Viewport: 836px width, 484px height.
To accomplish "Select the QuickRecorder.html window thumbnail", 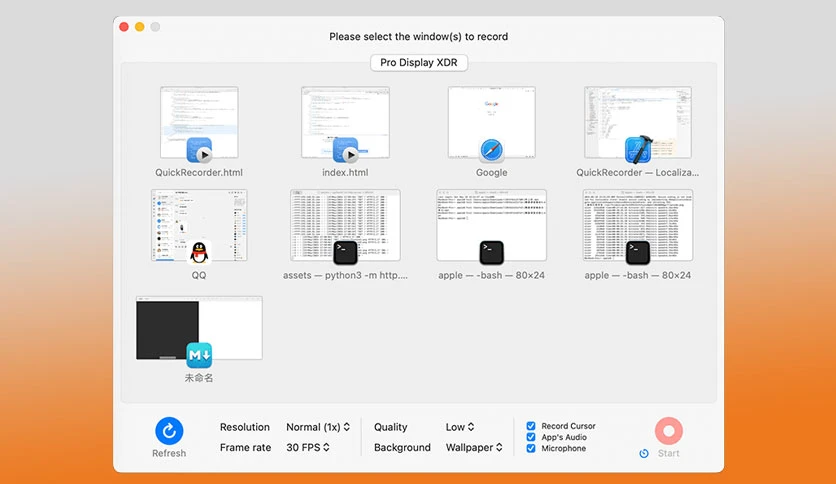I will (x=199, y=123).
